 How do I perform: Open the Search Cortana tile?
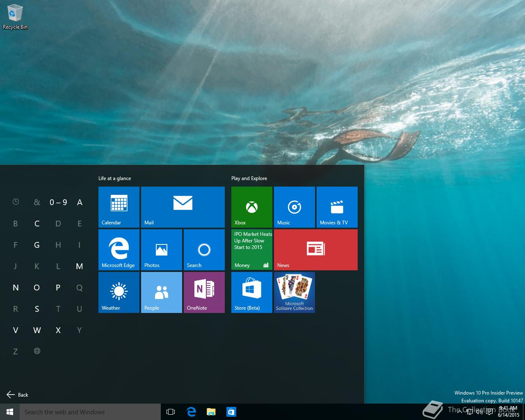point(204,250)
